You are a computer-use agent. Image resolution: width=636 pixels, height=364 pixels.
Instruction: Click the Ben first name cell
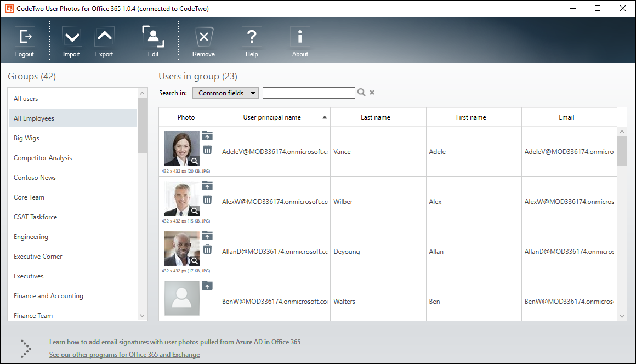(x=474, y=300)
